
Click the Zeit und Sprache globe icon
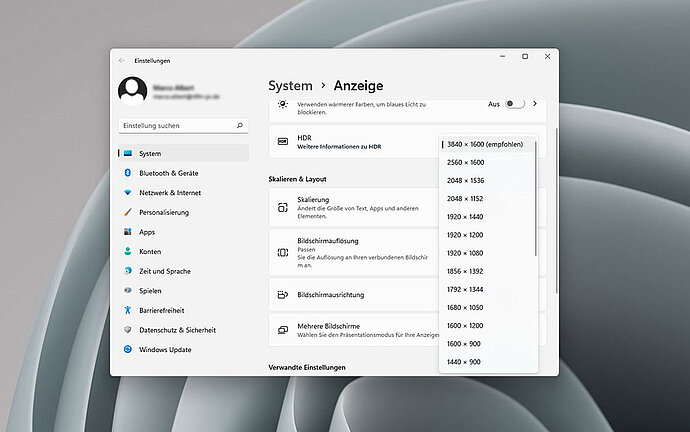coord(128,271)
